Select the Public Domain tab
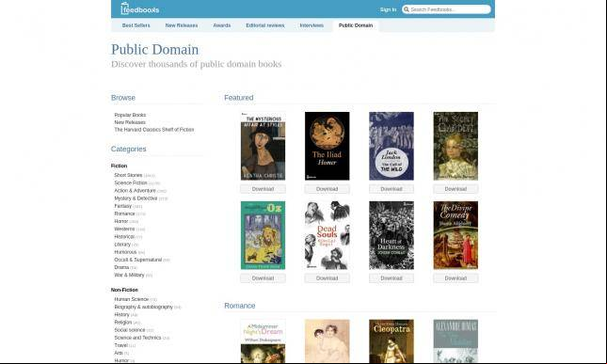This screenshot has height=364, width=607. 356,25
